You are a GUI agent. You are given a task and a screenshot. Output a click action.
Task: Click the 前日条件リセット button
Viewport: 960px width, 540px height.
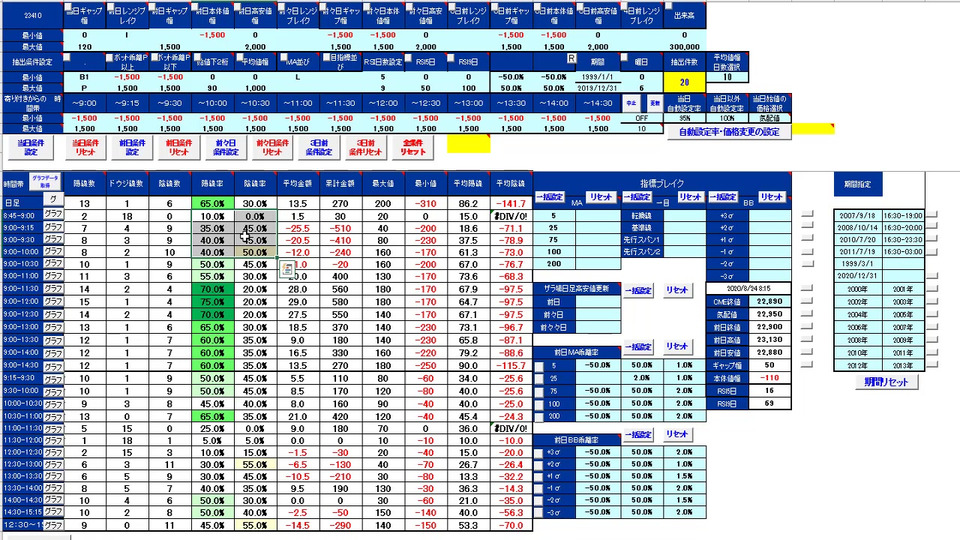tap(178, 147)
